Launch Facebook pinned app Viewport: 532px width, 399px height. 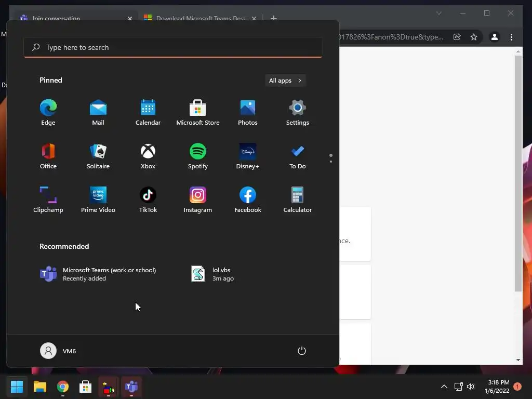[x=248, y=200]
